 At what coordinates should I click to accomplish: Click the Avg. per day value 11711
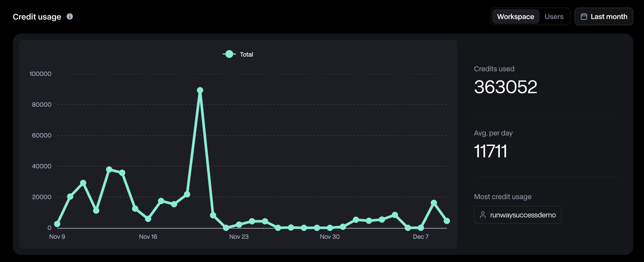(x=490, y=151)
